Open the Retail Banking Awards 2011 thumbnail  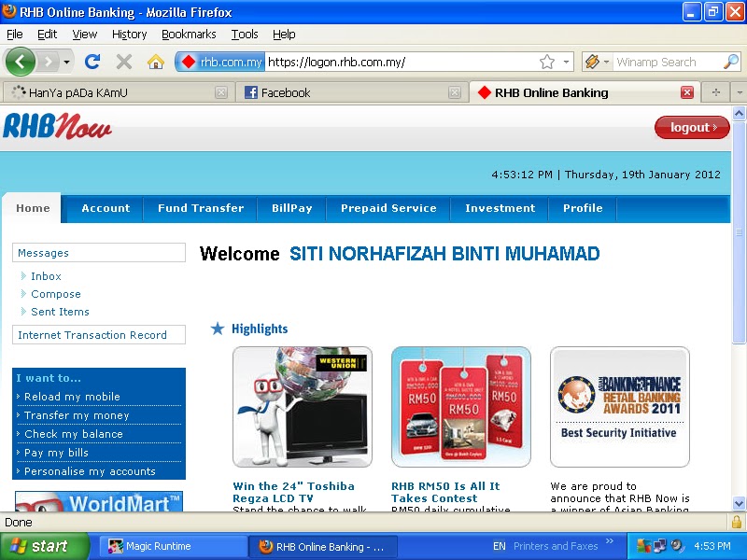[620, 407]
